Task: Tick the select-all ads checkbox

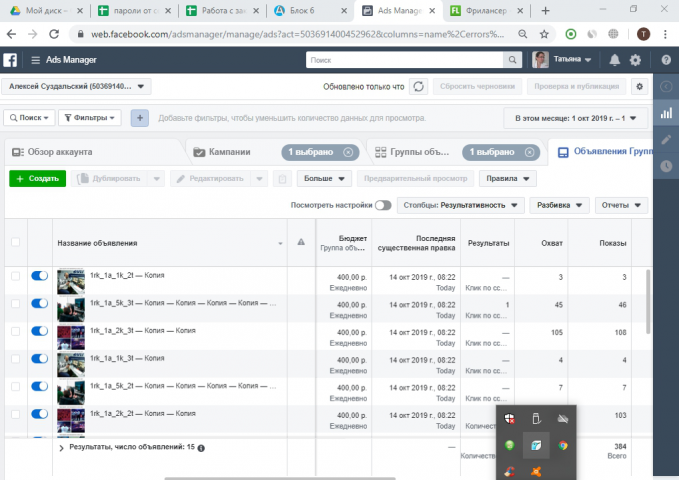Action: tap(16, 242)
